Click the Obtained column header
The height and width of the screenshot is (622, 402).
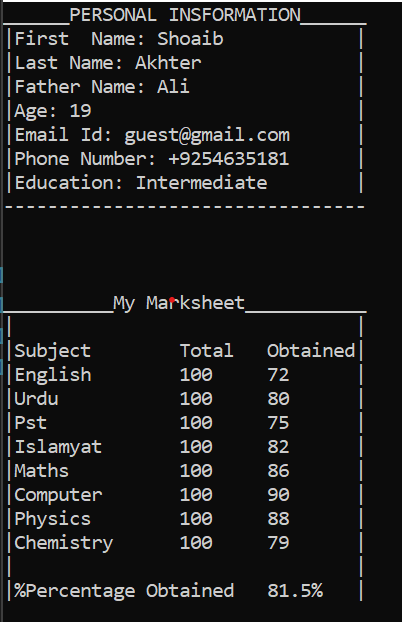pyautogui.click(x=311, y=351)
